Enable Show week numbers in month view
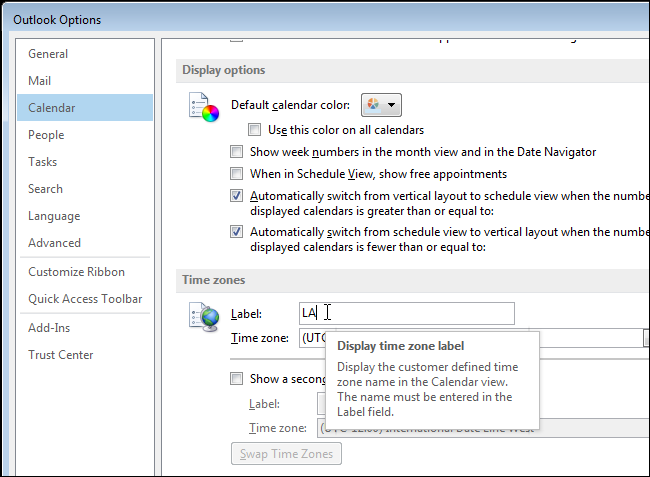This screenshot has height=477, width=650. 236,152
